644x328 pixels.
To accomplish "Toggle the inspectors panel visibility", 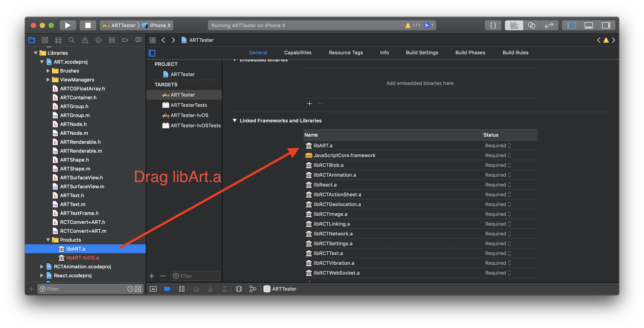I will click(606, 25).
